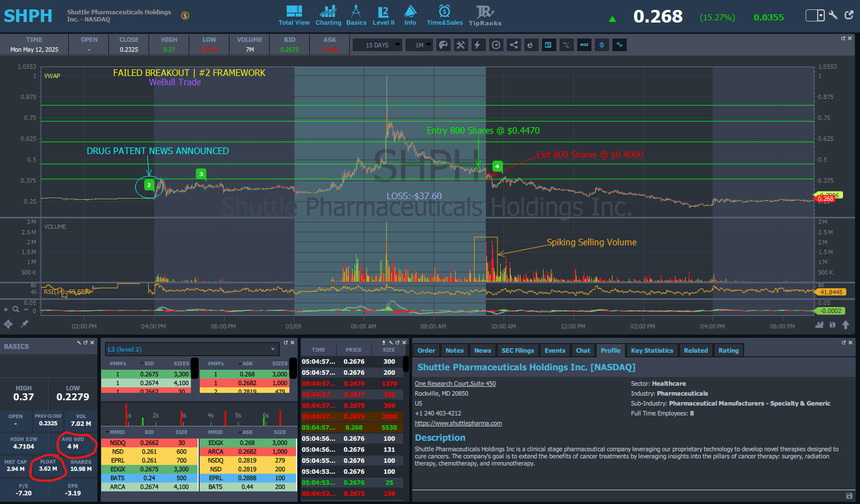Toggle the IND indicators button
860x504 pixels.
pos(584,45)
